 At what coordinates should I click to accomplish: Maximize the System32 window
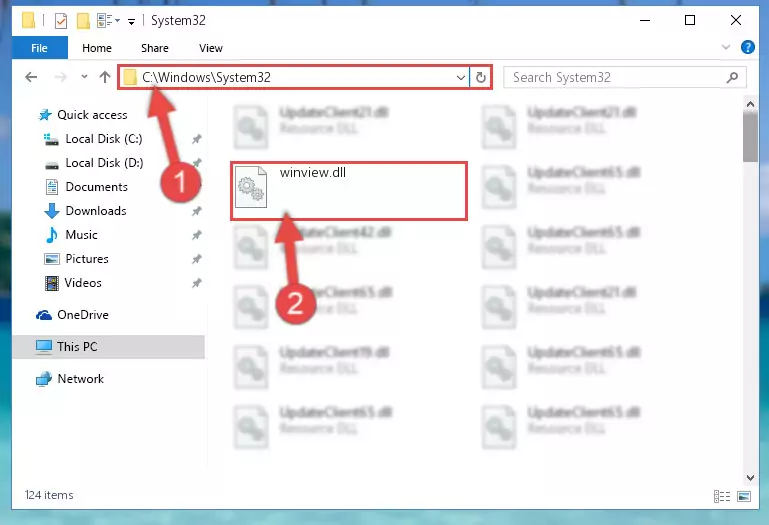click(690, 21)
